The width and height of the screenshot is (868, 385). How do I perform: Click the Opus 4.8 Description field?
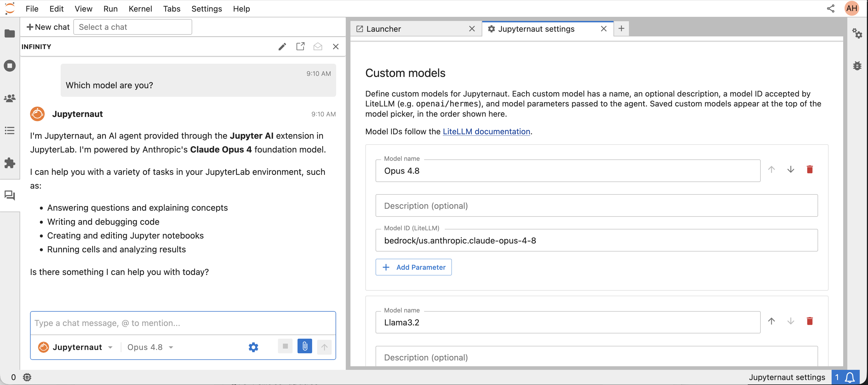point(596,206)
